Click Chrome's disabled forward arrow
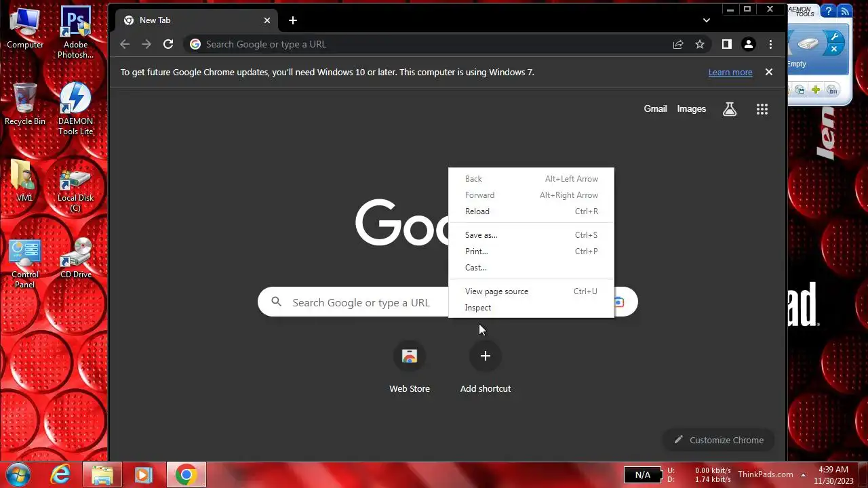 [x=146, y=44]
